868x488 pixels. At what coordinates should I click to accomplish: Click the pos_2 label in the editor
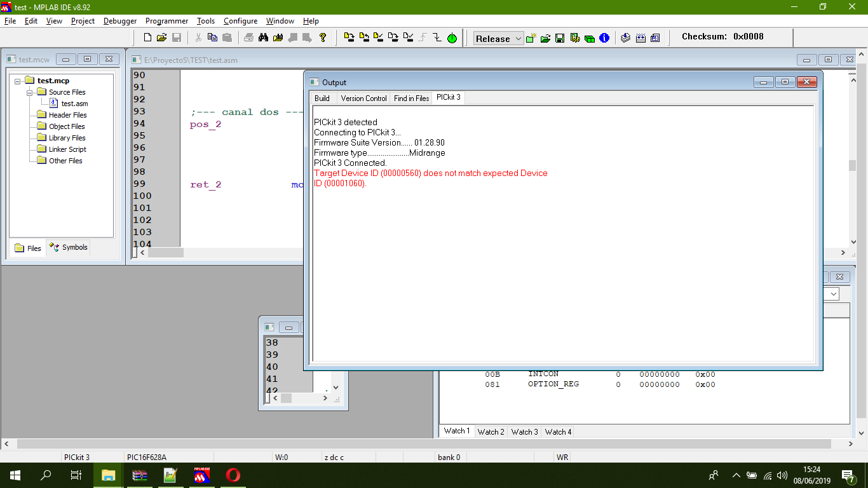click(206, 125)
